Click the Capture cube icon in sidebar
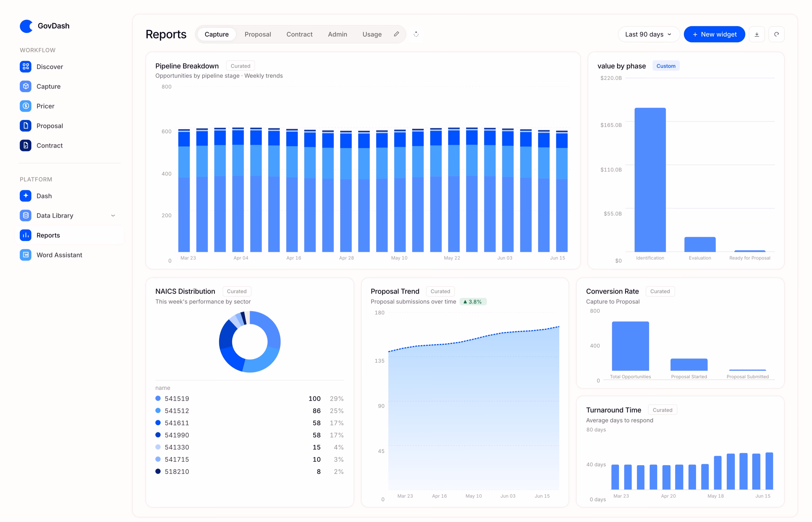Screen dimensions: 812x522 click(26, 86)
